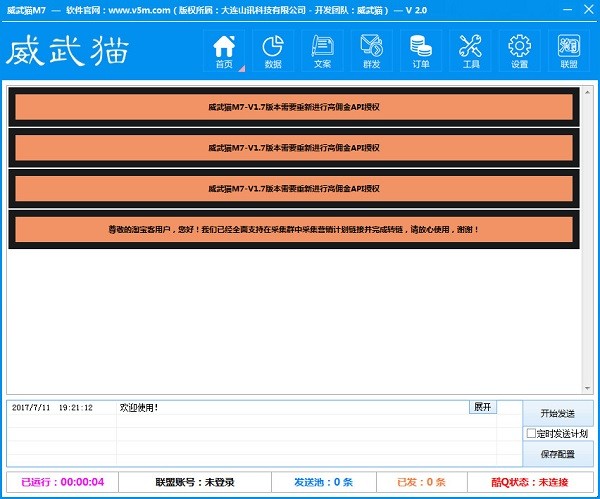This screenshot has height=499, width=600.
Task: Open the 联盟 alliance icon
Action: [x=569, y=51]
